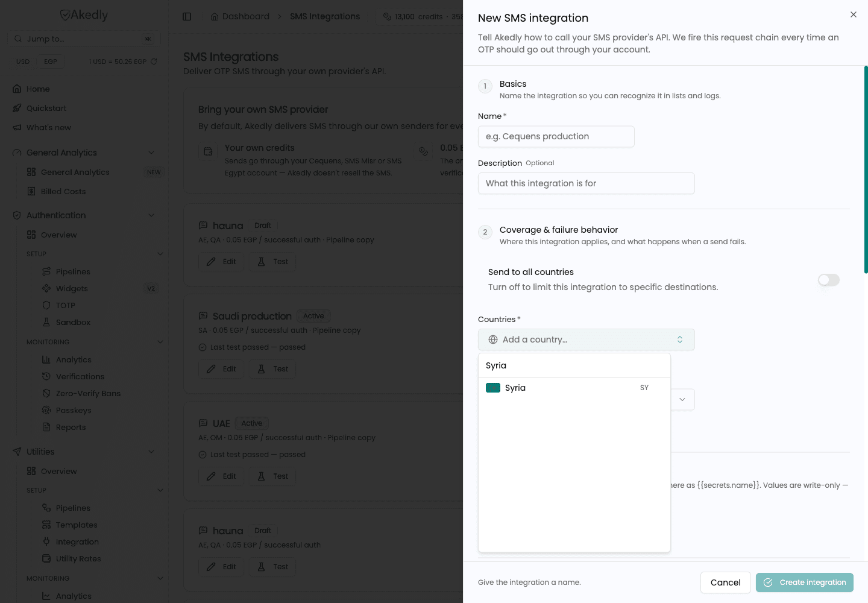Open Passkeys page
This screenshot has height=603, width=868.
tap(74, 410)
